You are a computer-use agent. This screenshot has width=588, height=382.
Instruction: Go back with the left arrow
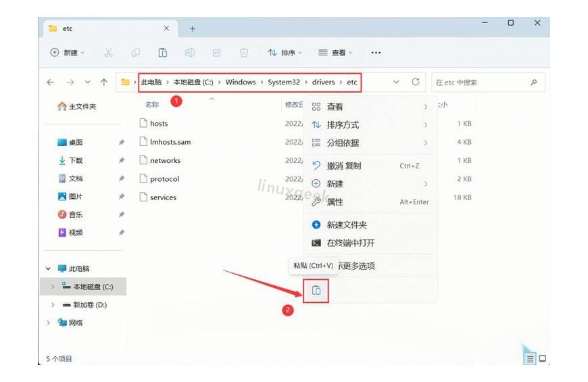tap(51, 82)
